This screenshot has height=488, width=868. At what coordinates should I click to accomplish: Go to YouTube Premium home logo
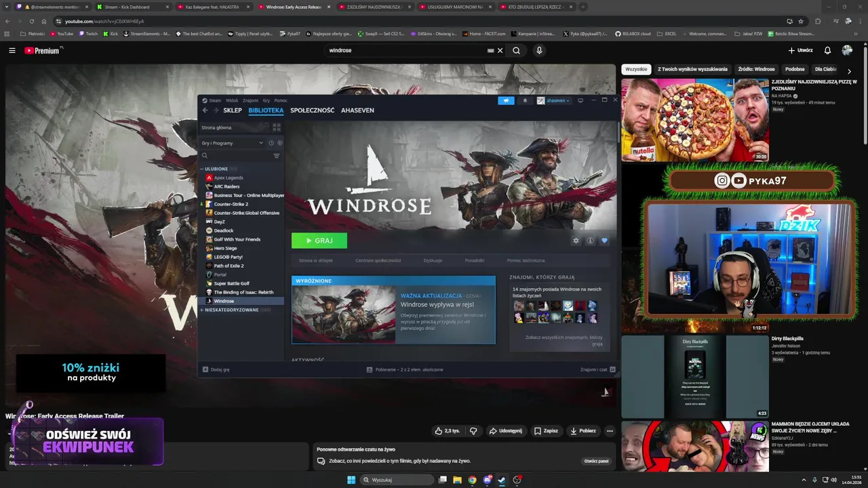43,50
